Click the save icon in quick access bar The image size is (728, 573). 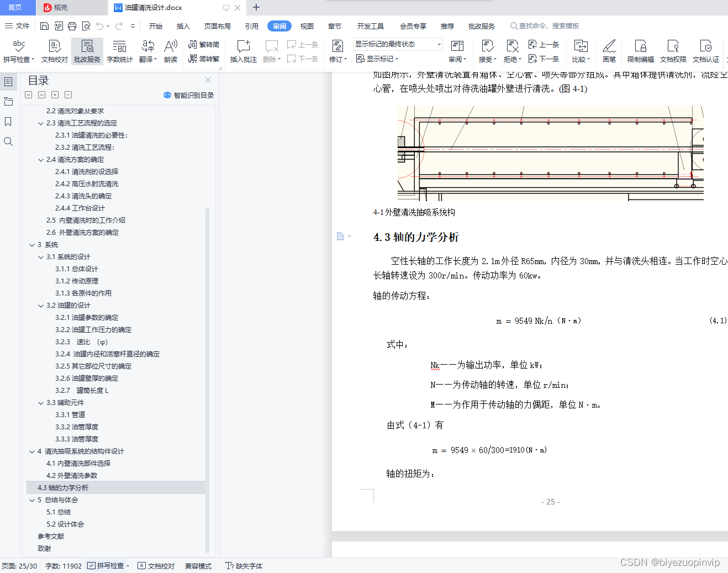pyautogui.click(x=45, y=26)
